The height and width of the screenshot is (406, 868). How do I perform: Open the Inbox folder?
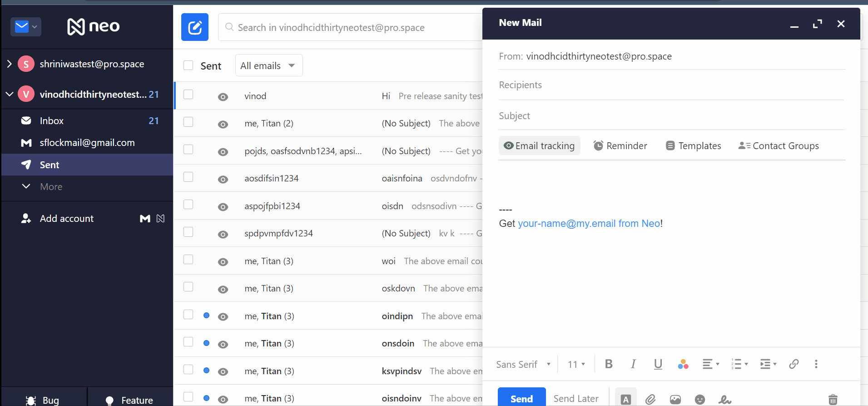[x=87, y=121]
